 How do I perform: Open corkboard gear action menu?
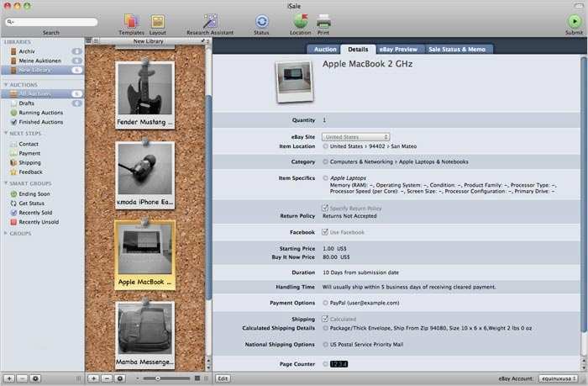click(120, 378)
